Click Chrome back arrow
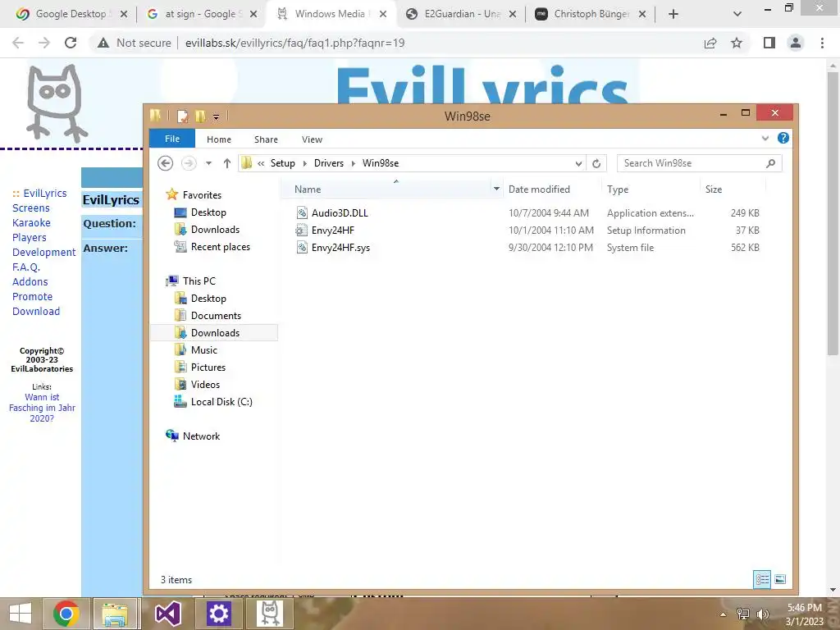This screenshot has width=840, height=630. coord(18,43)
